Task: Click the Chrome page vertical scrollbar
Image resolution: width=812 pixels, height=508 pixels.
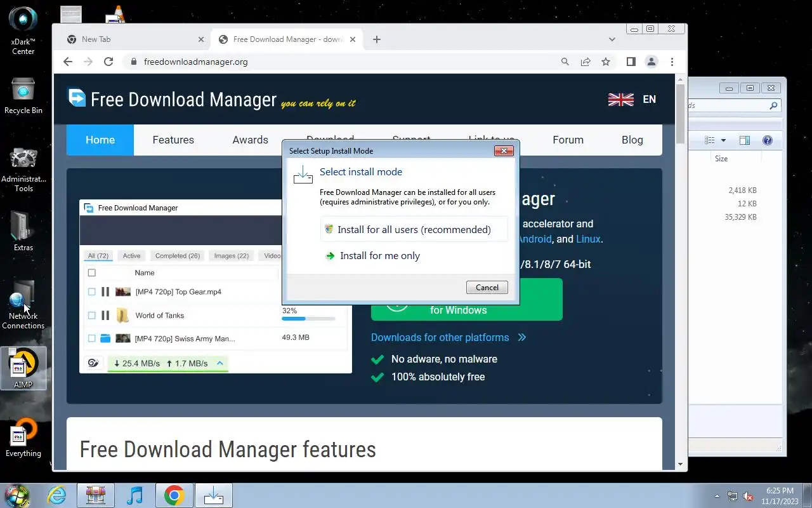Action: [681, 115]
